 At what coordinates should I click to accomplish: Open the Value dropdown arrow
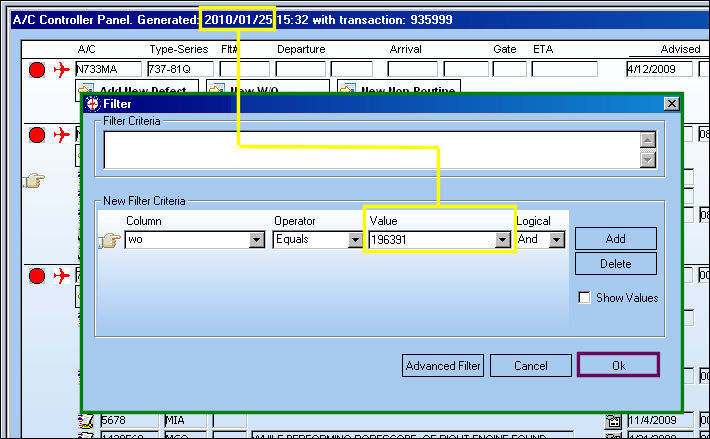(x=502, y=239)
